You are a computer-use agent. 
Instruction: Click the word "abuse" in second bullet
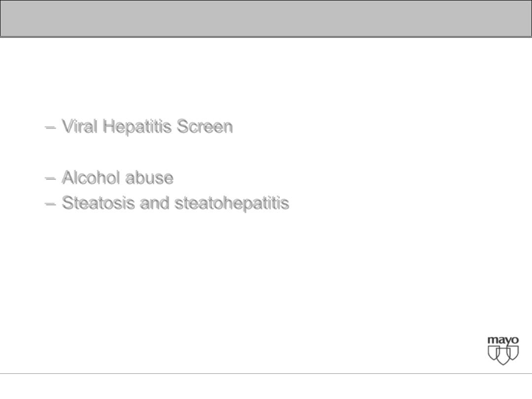(x=149, y=178)
